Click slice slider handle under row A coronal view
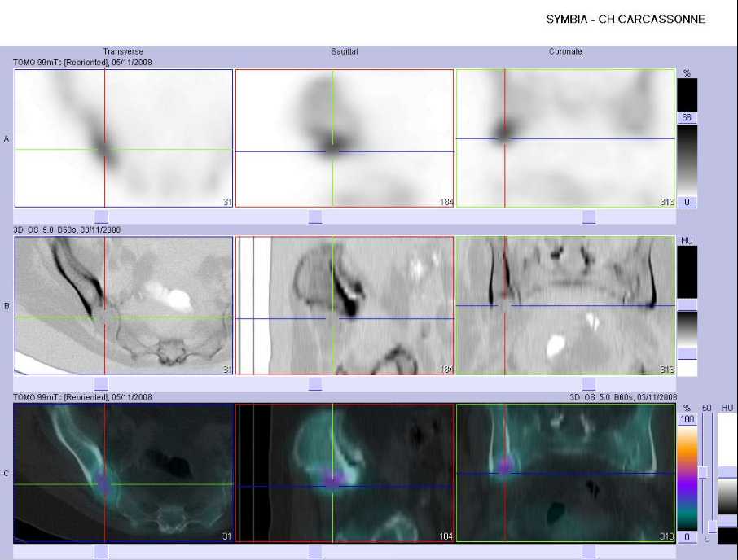 (x=589, y=217)
